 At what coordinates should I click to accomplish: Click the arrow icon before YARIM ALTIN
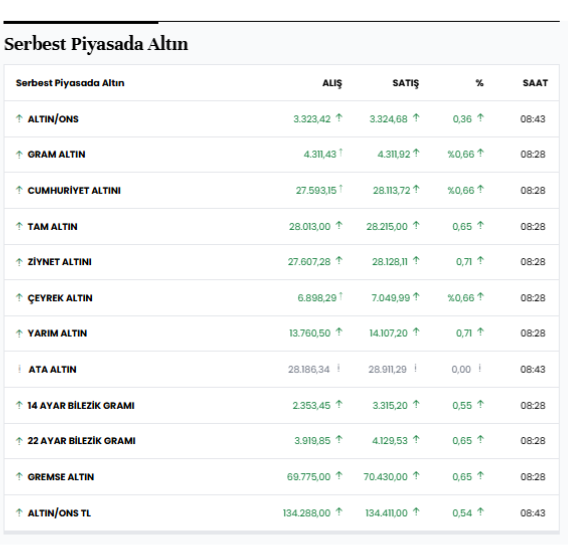pyautogui.click(x=19, y=333)
